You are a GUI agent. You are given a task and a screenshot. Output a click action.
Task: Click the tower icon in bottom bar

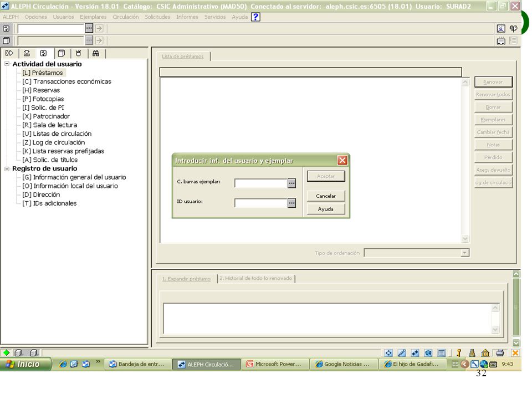[x=472, y=353]
